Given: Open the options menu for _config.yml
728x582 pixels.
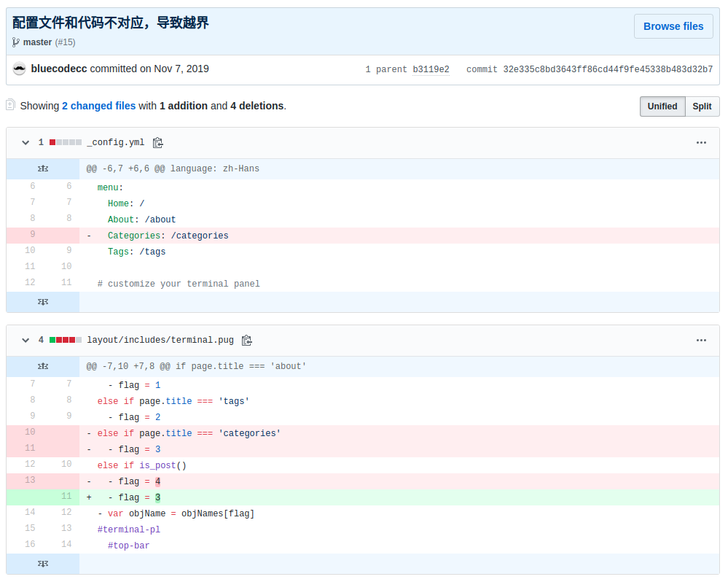Looking at the screenshot, I should click(x=701, y=142).
